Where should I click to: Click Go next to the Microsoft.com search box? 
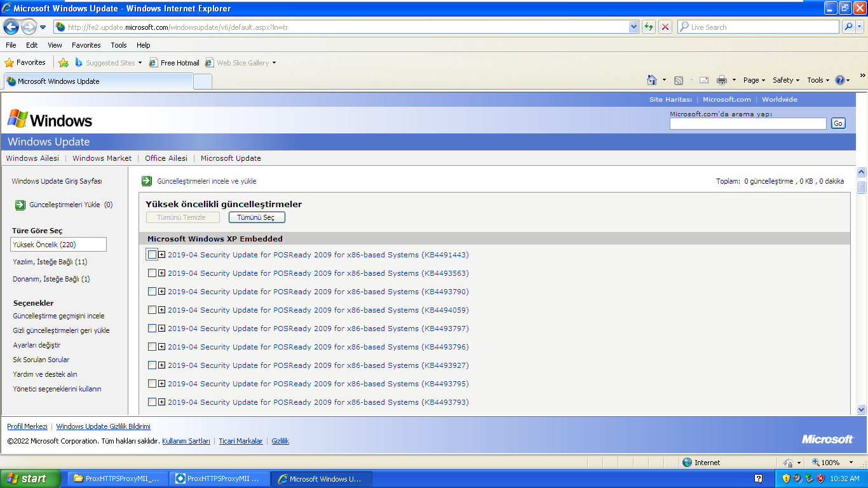(x=839, y=123)
